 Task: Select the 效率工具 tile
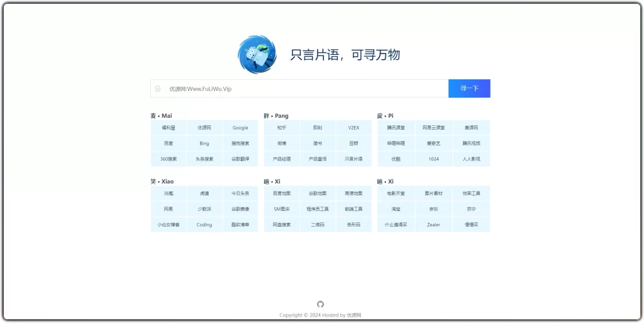point(471,193)
